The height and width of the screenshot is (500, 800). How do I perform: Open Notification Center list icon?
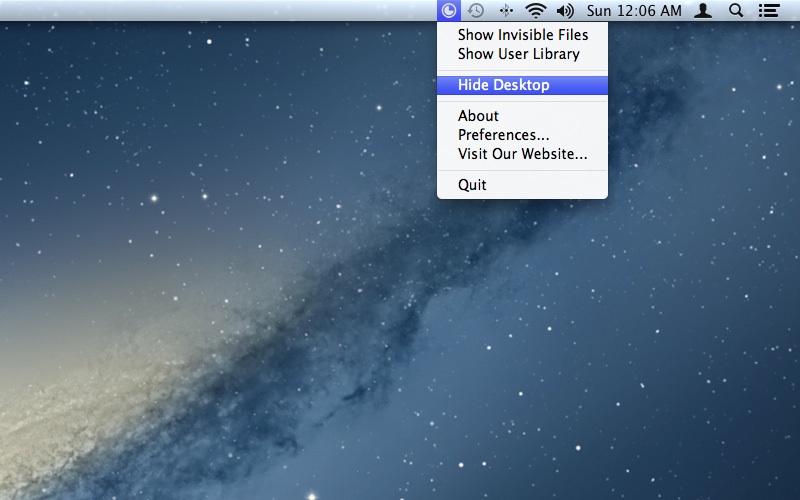(x=768, y=11)
